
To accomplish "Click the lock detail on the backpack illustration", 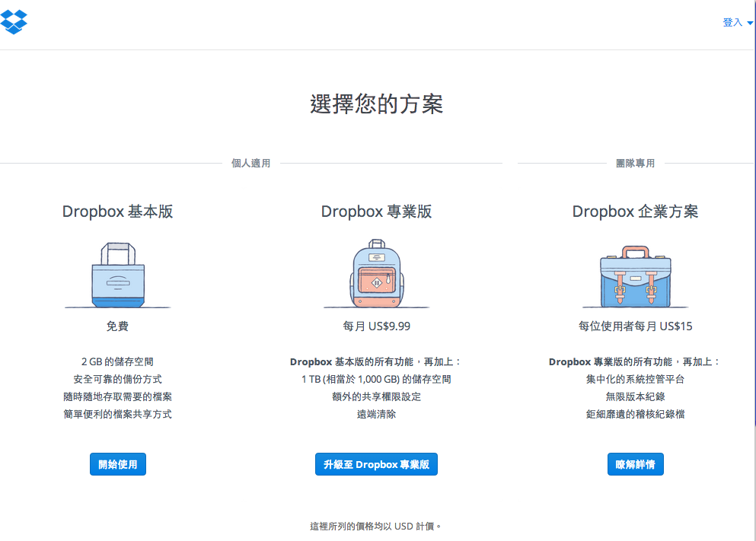I will [375, 282].
